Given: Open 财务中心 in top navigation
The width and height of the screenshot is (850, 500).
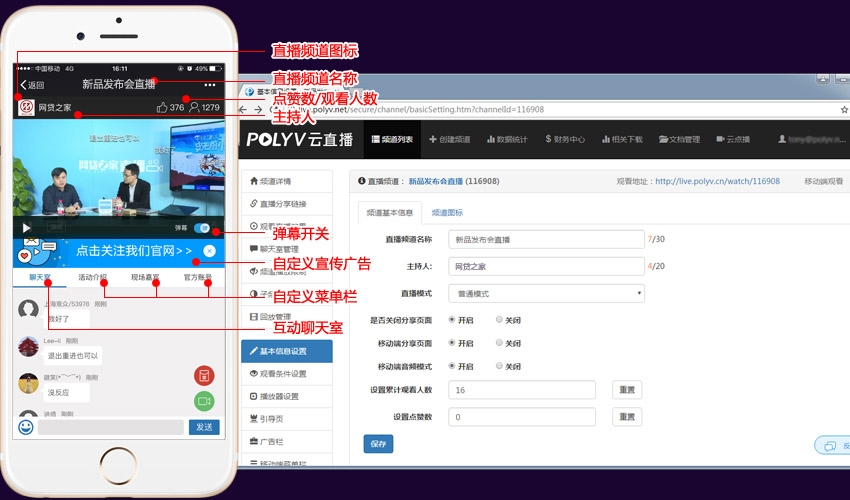Looking at the screenshot, I should (x=565, y=139).
